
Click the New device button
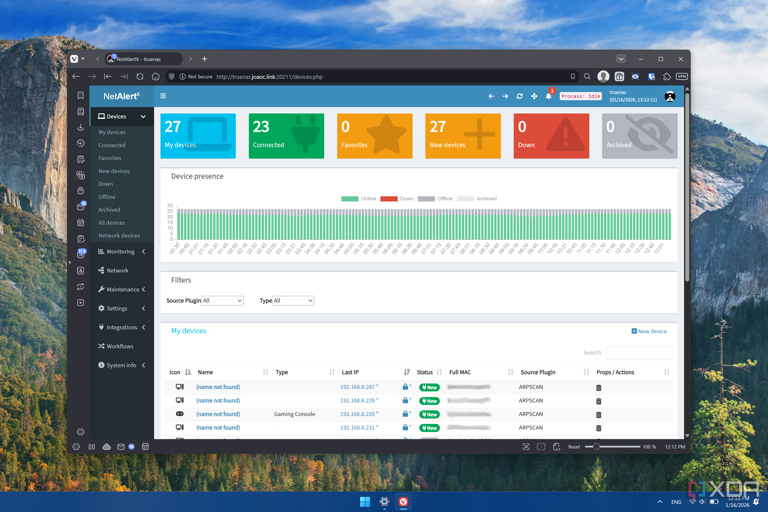(x=649, y=331)
